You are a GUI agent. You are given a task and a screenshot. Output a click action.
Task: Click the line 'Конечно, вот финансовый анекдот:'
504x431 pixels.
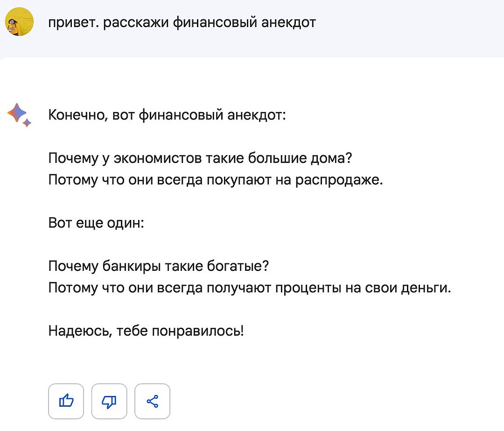tap(167, 114)
